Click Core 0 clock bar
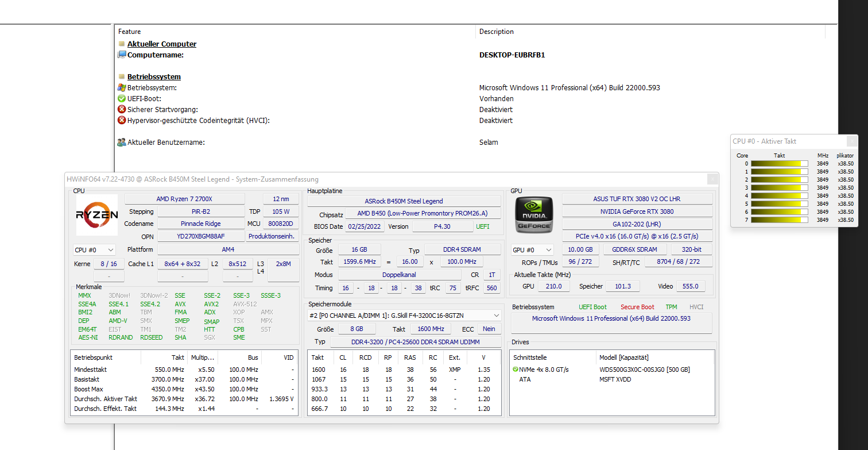This screenshot has width=868, height=450. coord(779,164)
